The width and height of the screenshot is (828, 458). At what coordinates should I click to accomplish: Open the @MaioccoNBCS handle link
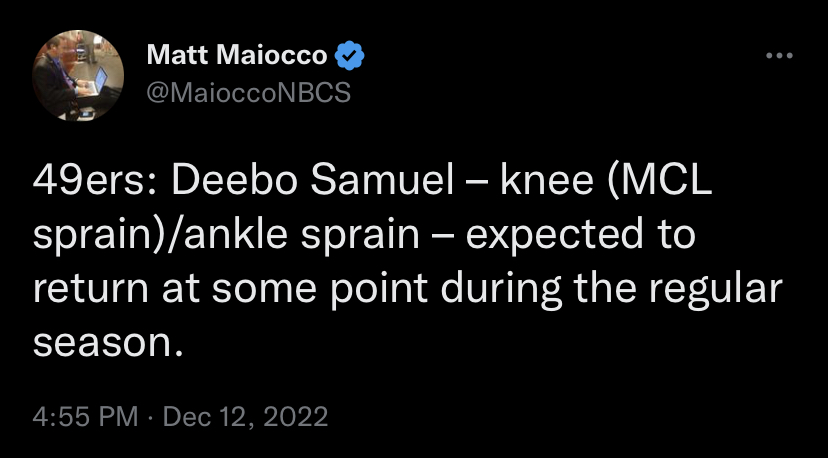[x=249, y=93]
